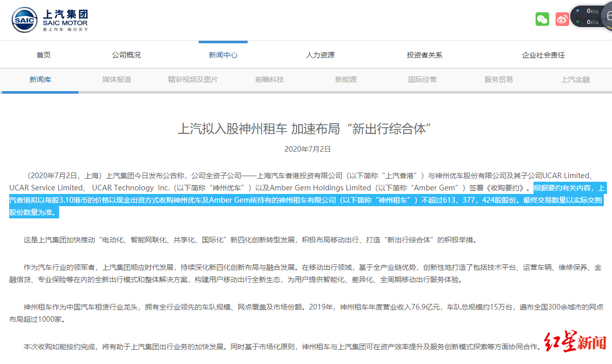Open the WeChat green icon
612x364 pixels.
coord(542,19)
